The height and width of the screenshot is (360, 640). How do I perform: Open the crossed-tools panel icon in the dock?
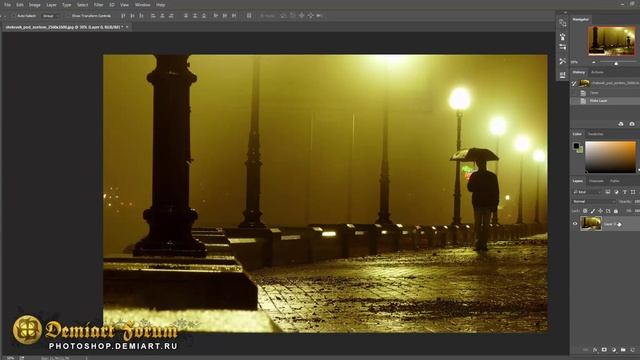(563, 61)
